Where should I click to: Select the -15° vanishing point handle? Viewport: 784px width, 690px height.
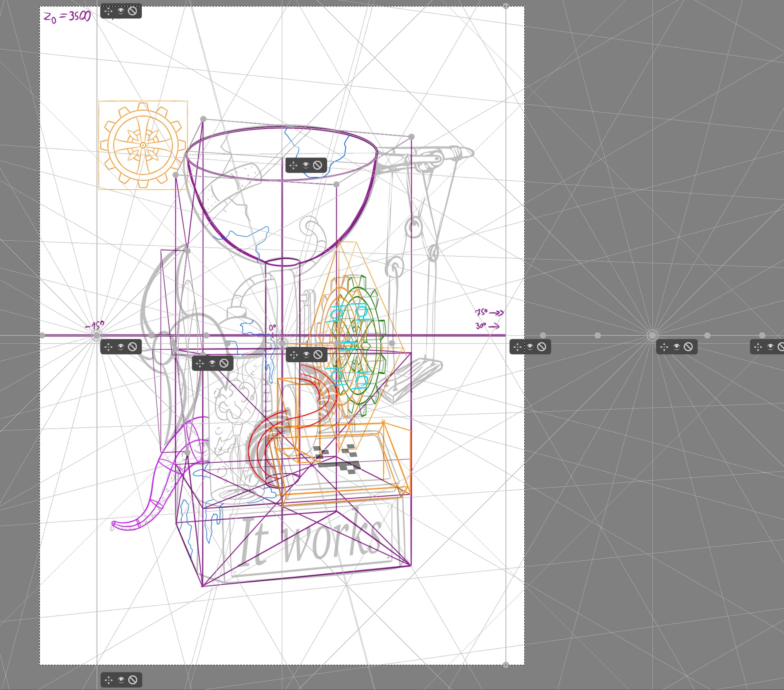click(x=97, y=335)
